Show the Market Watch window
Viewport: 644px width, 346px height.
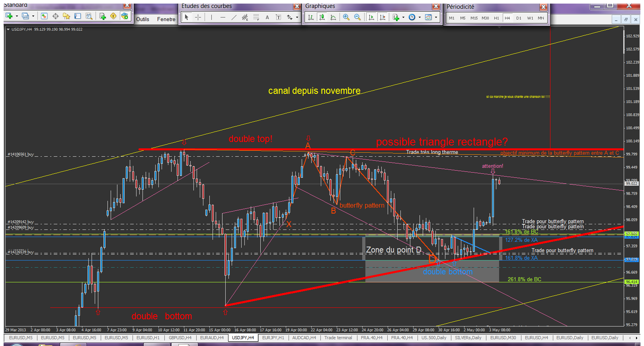[44, 16]
